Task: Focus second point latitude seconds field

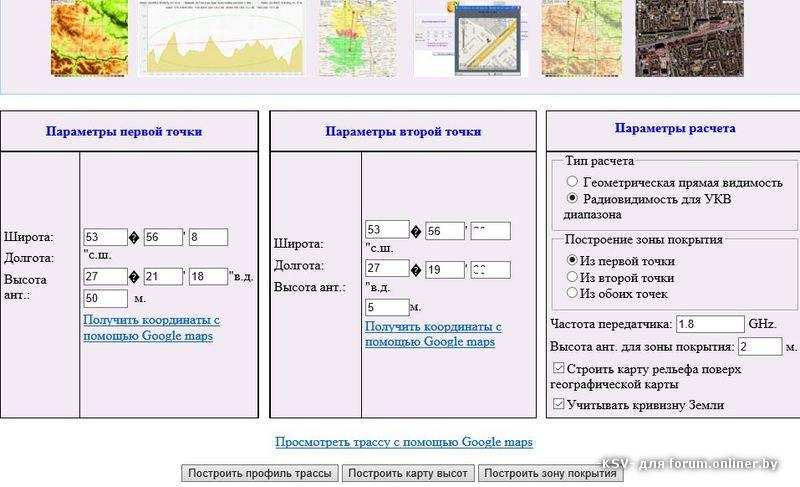Action: [x=490, y=231]
